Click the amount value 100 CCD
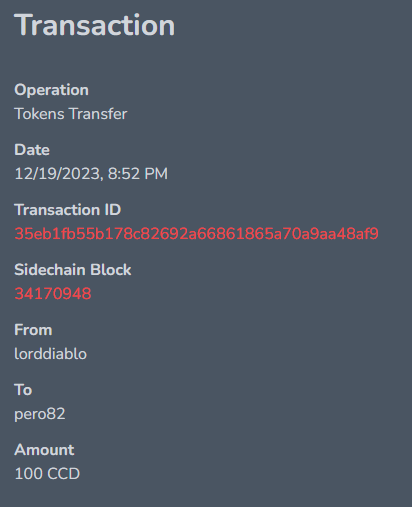The image size is (412, 507). [47, 474]
